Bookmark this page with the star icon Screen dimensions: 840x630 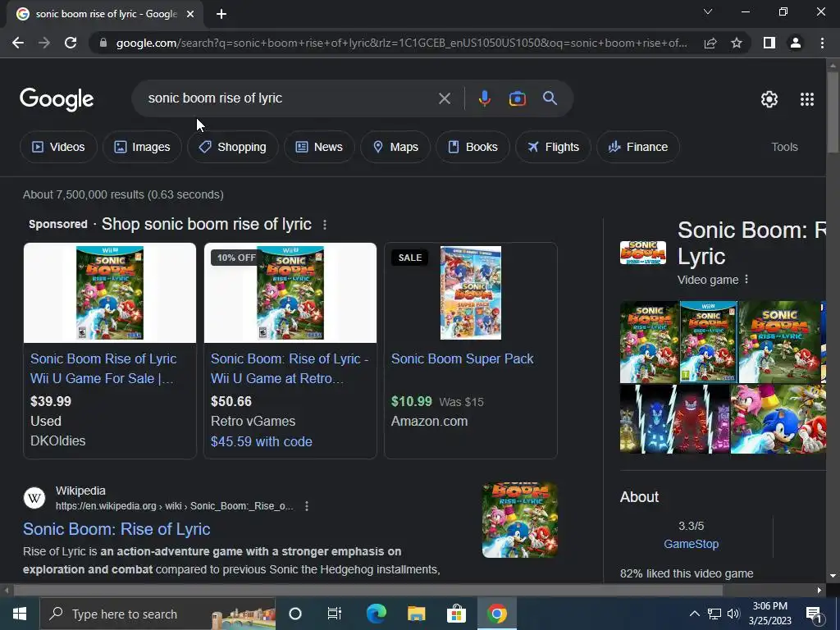737,43
